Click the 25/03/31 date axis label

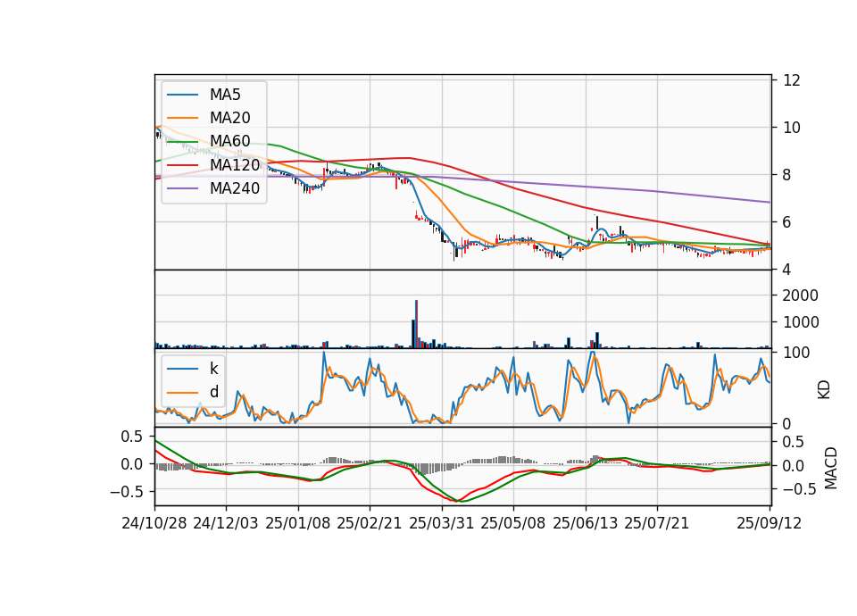pyautogui.click(x=442, y=523)
